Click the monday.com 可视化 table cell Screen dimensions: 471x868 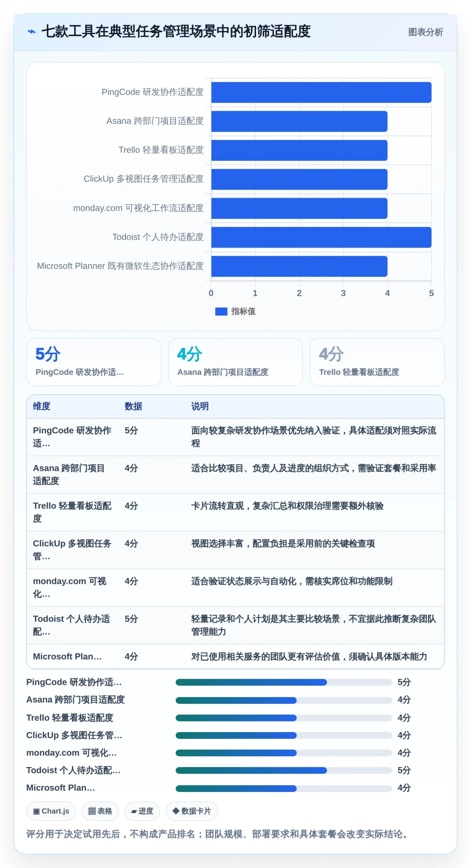(70, 587)
